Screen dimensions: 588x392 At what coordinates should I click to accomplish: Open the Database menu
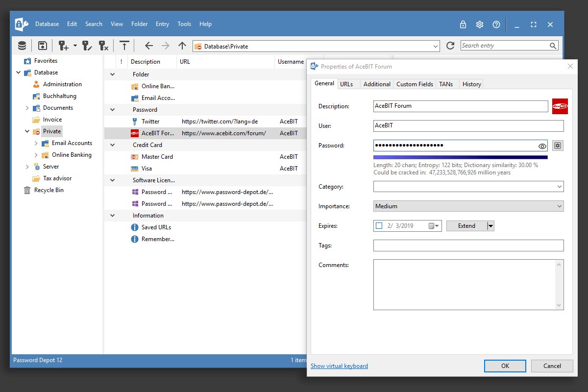pos(47,24)
